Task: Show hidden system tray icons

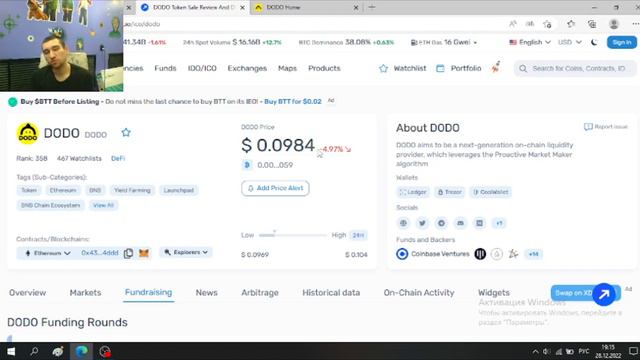Action: click(535, 351)
